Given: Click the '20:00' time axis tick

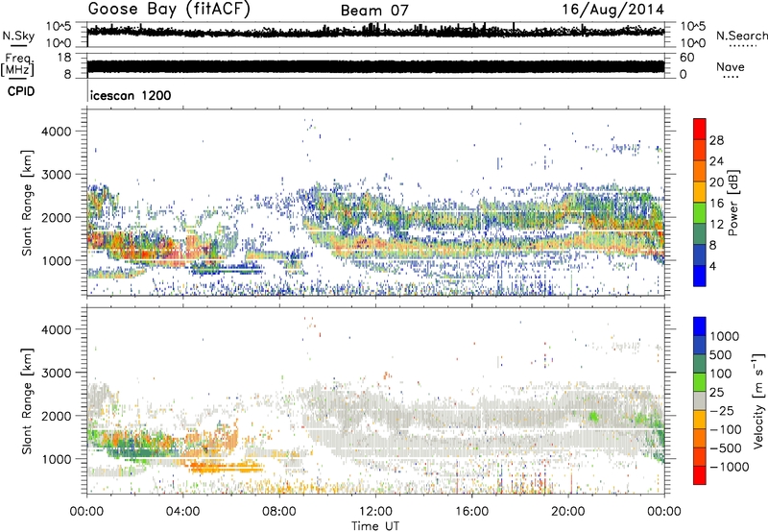Looking at the screenshot, I should click(568, 512).
